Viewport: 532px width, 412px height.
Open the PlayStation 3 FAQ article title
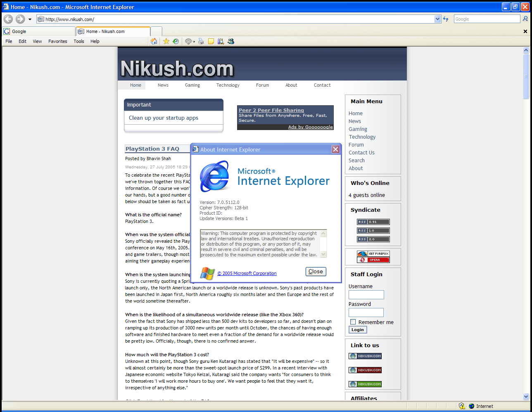click(152, 149)
